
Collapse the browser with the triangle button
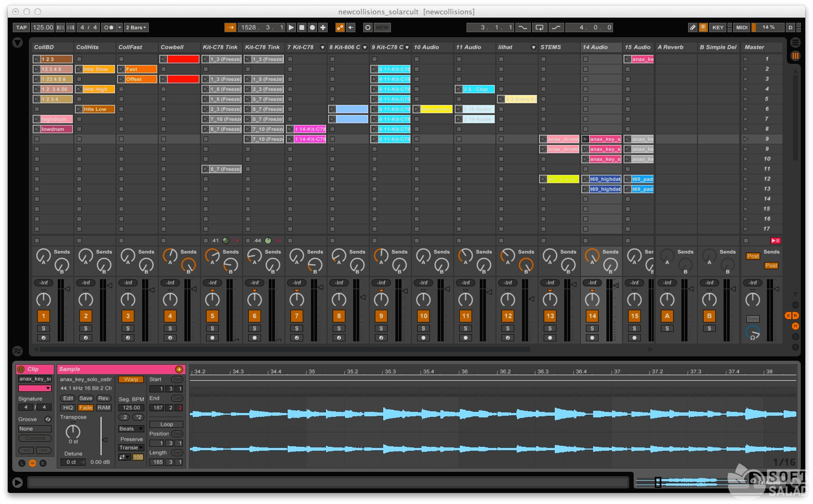tap(18, 43)
